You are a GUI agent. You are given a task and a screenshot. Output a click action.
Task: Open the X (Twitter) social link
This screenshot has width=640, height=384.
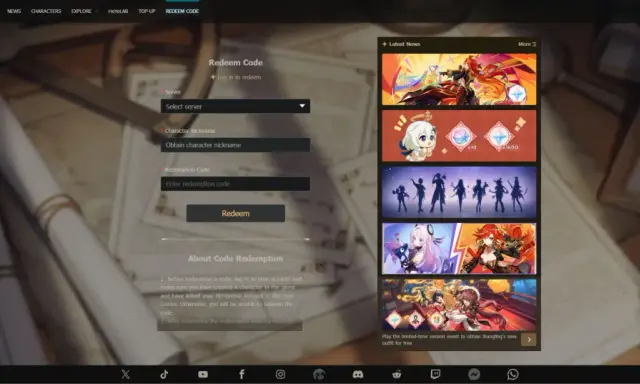pyautogui.click(x=125, y=374)
